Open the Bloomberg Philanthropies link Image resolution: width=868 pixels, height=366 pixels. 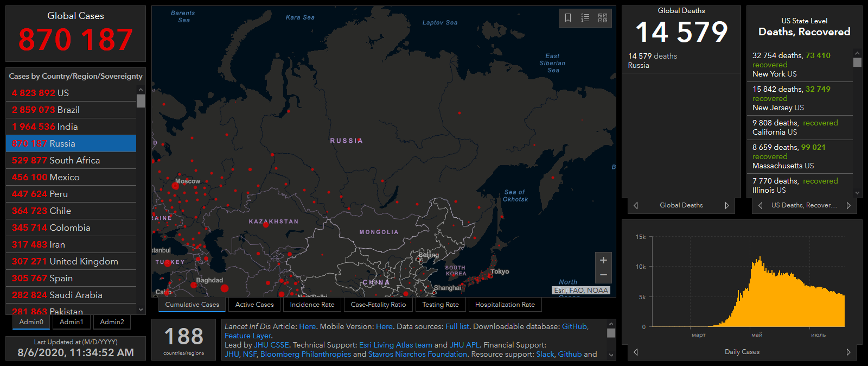click(305, 354)
